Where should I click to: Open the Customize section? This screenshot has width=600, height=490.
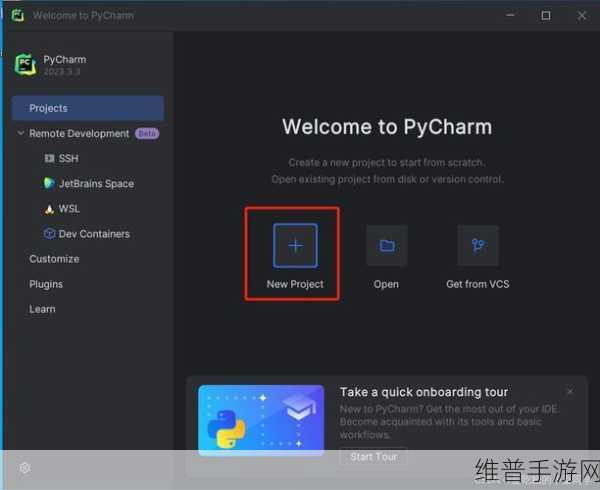point(54,259)
